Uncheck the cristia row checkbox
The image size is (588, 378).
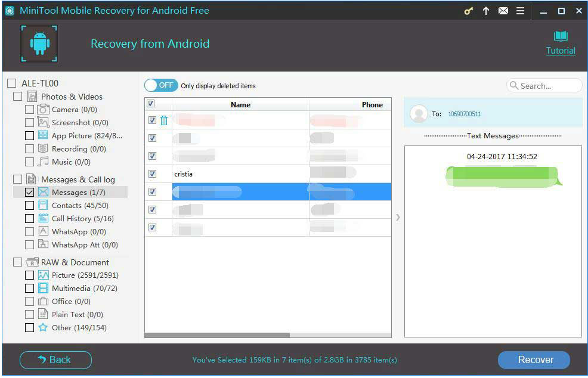click(x=152, y=174)
